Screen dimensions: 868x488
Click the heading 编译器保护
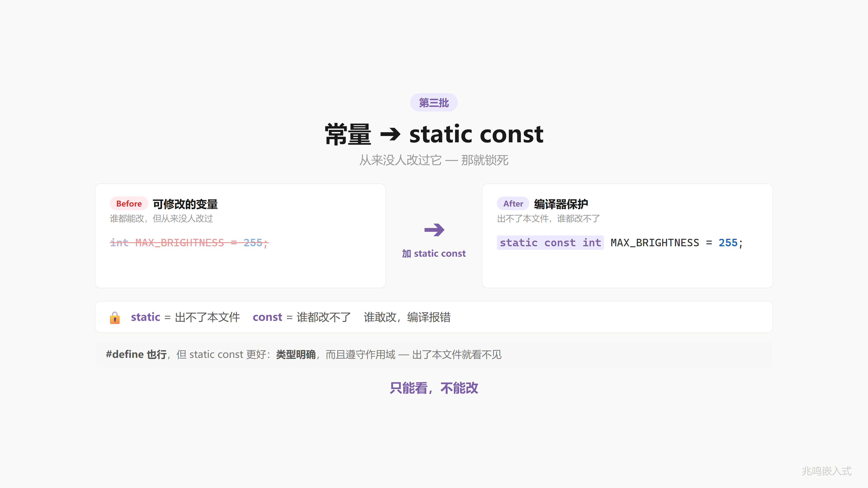pos(561,204)
